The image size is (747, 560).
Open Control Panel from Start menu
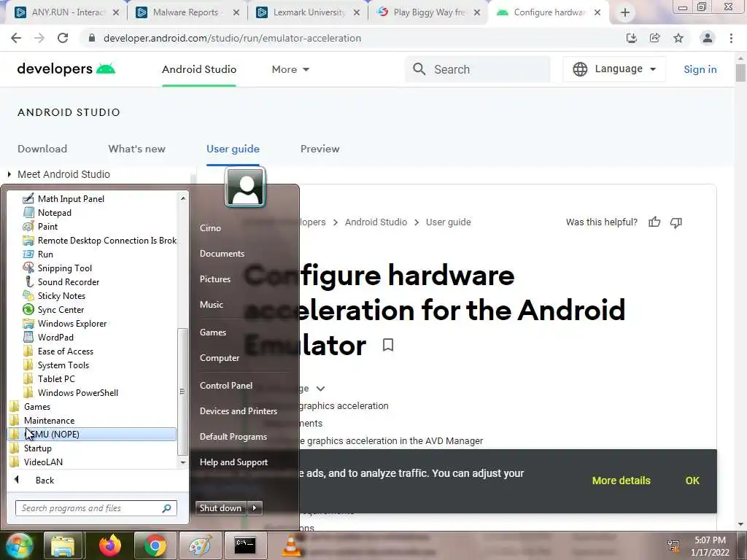[226, 386]
